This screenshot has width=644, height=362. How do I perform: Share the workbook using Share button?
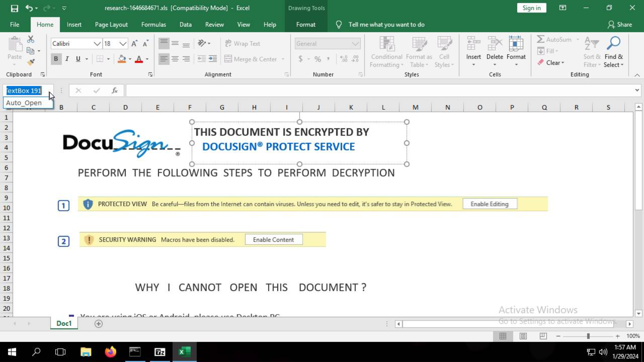click(x=620, y=25)
